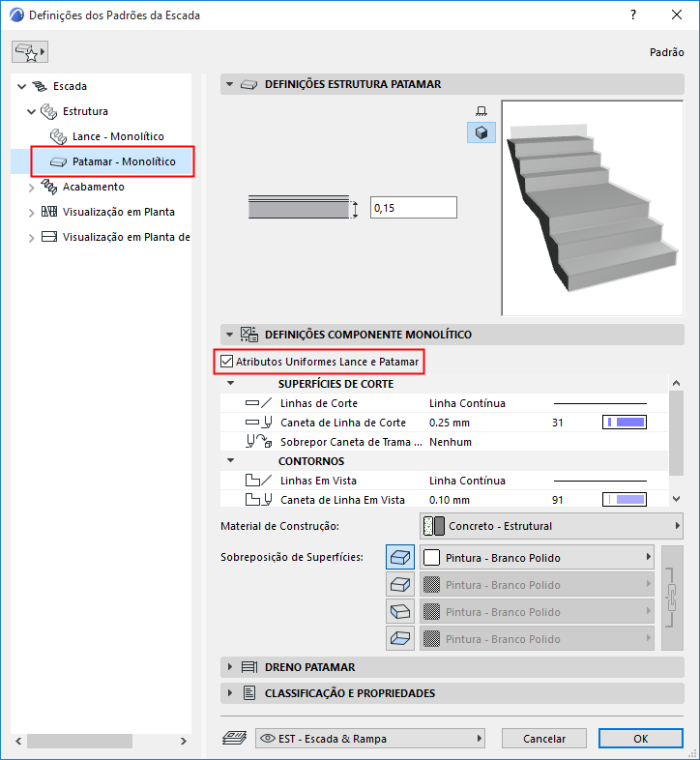Select the Acabamento tree label
Viewport: 700px width, 760px height.
94,187
